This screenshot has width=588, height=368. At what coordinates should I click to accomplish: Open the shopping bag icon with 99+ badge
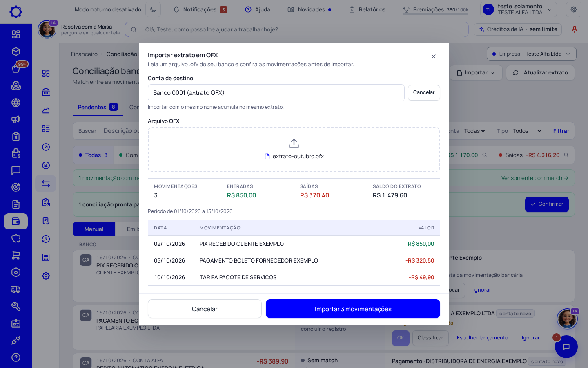click(x=16, y=68)
